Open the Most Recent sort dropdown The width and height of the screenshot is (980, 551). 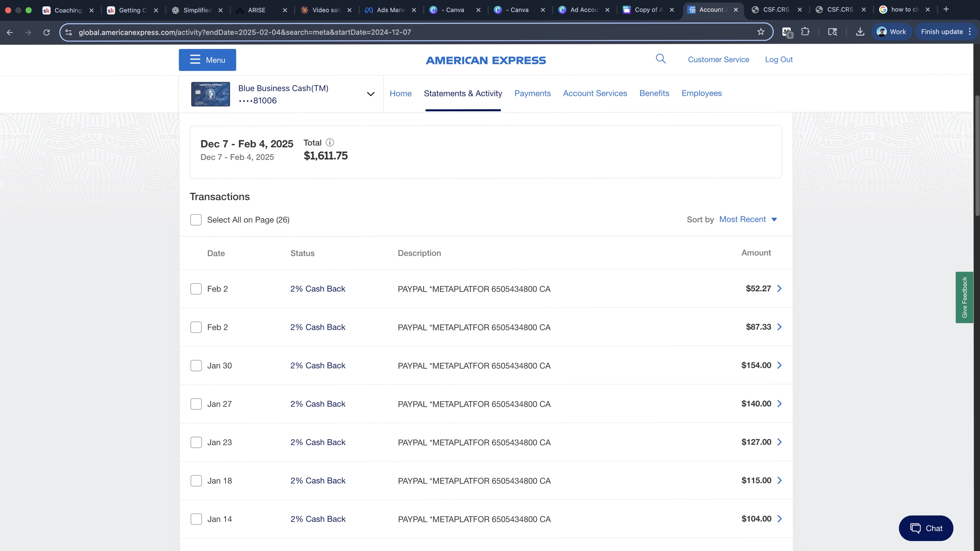click(x=748, y=219)
